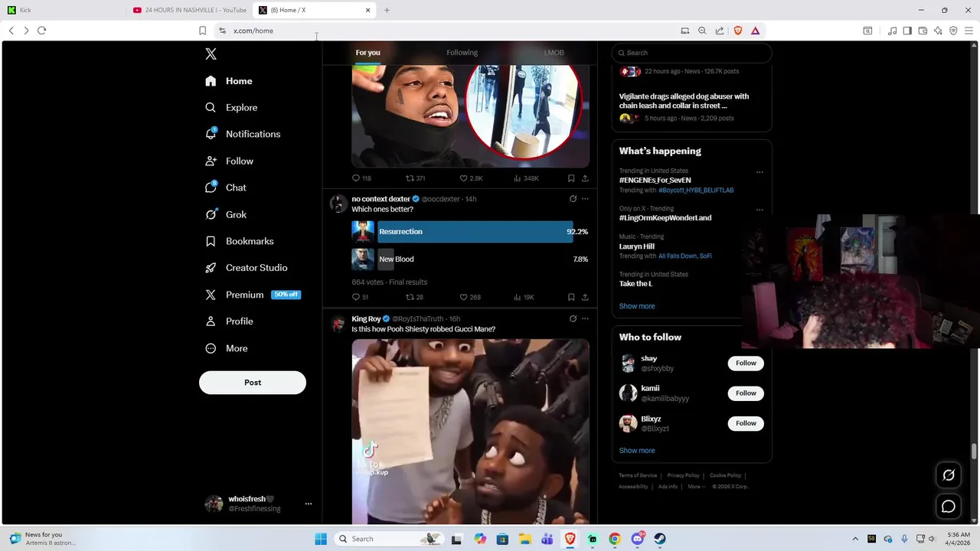This screenshot has width=980, height=551.
Task: Open Chat in the sidebar
Action: point(226,187)
